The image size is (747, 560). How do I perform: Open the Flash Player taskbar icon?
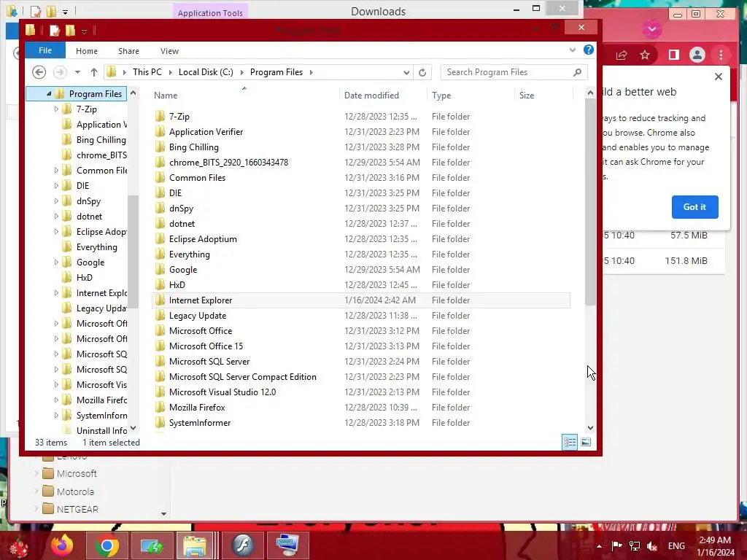[x=243, y=545]
